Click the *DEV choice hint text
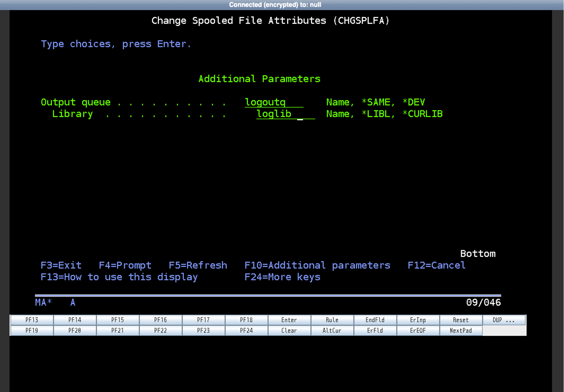Image resolution: width=564 pixels, height=392 pixels. [x=413, y=102]
